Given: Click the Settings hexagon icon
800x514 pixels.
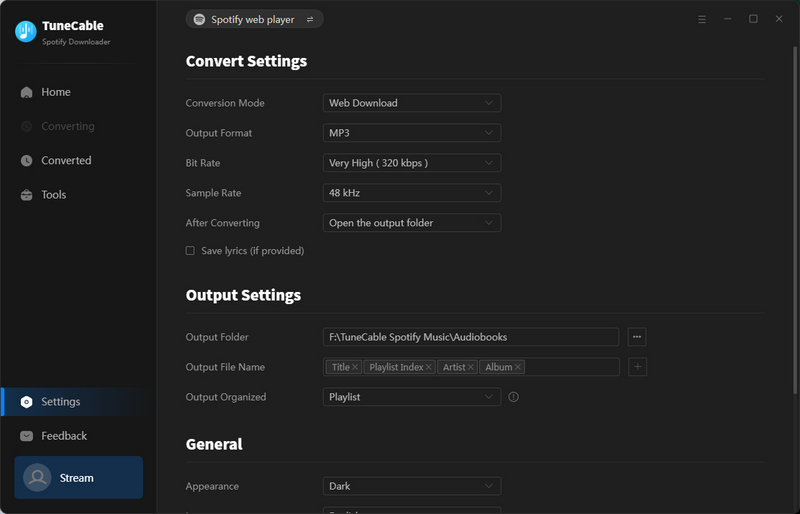Looking at the screenshot, I should coord(27,402).
